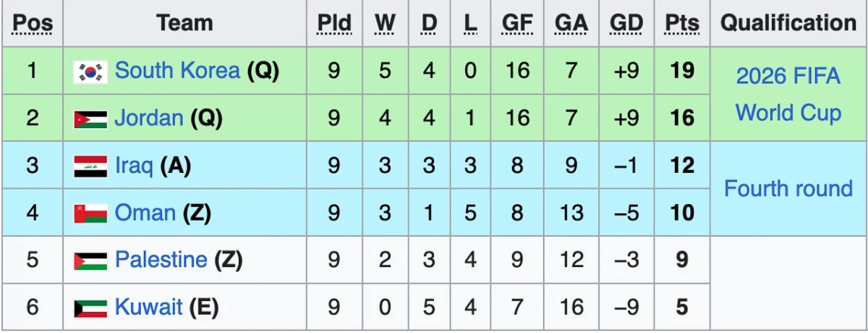This screenshot has height=333, width=868.
Task: Click the Oman flag icon
Action: tap(90, 214)
